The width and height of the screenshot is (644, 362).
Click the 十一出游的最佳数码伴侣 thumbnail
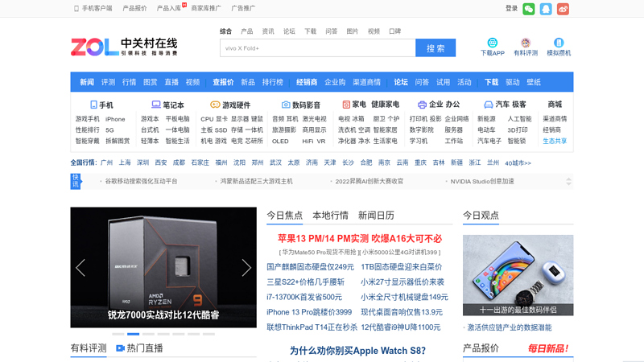[518, 275]
